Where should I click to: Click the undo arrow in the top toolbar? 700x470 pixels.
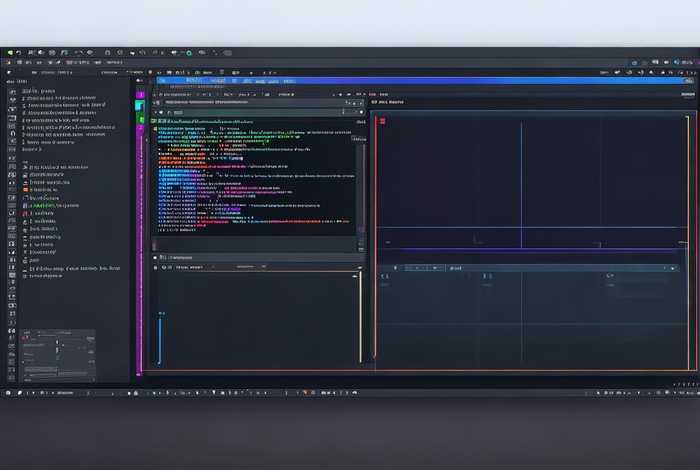19,53
